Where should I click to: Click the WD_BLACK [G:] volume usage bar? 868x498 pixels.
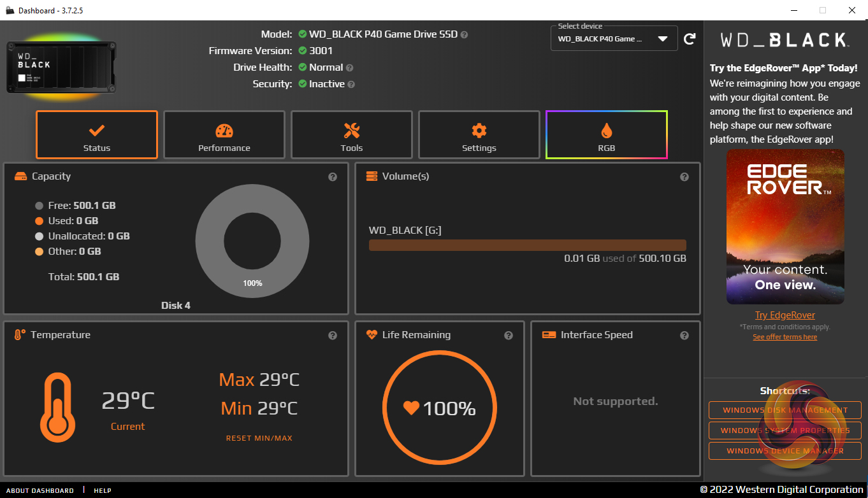528,245
